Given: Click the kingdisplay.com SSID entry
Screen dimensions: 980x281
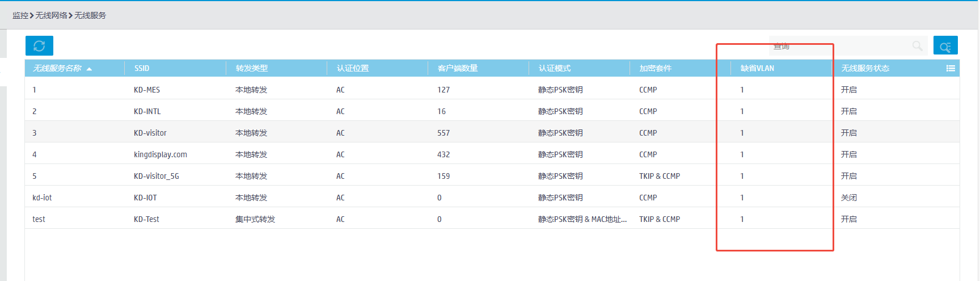Looking at the screenshot, I should click(x=160, y=154).
